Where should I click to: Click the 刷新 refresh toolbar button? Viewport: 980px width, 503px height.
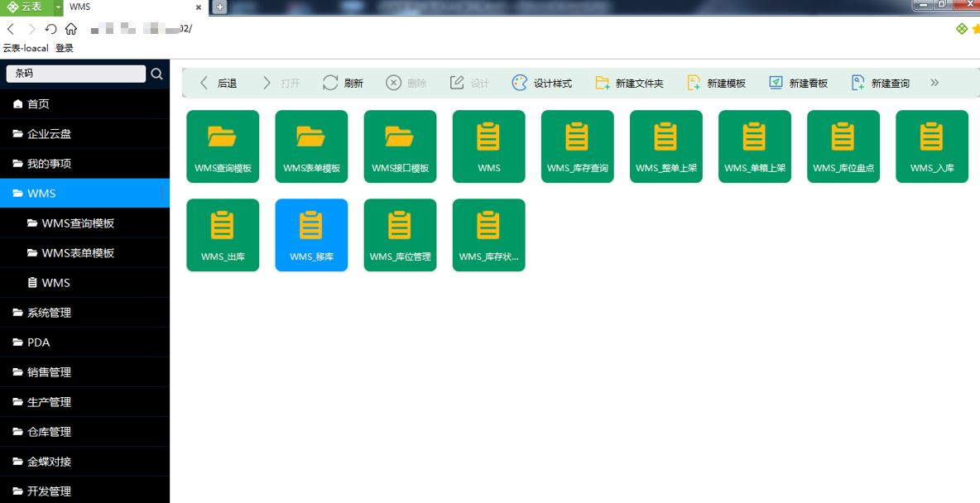click(343, 83)
